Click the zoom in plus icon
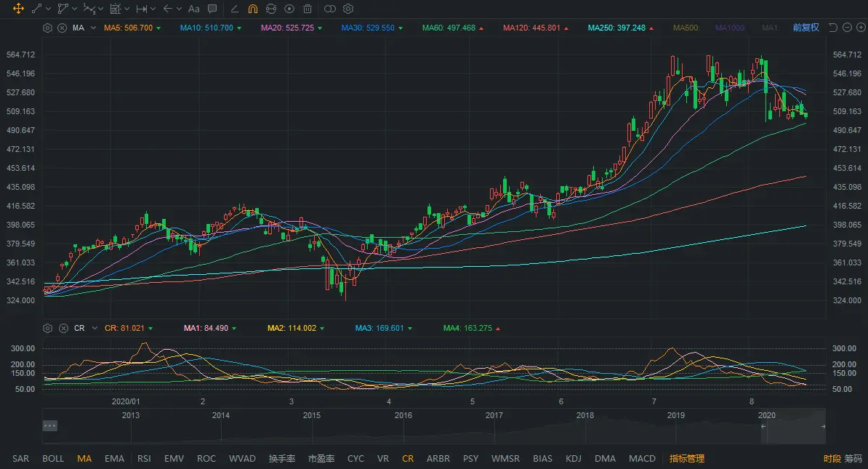Image resolution: width=868 pixels, height=469 pixels. point(861,28)
